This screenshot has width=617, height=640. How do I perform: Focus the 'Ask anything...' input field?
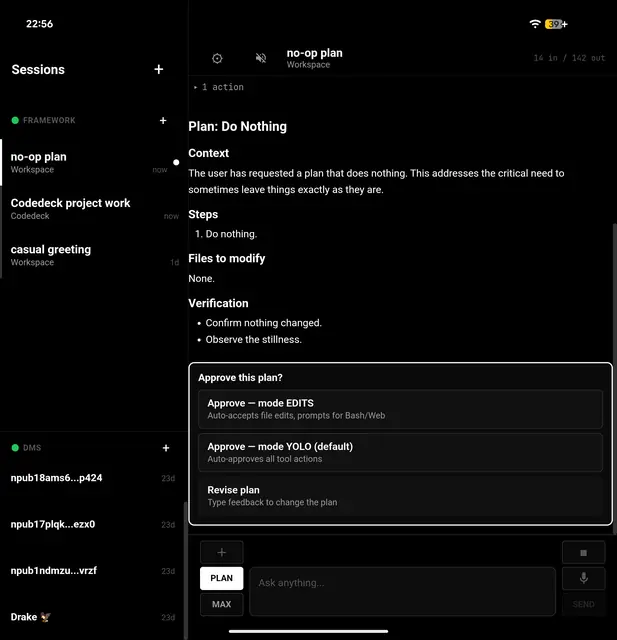(x=402, y=591)
